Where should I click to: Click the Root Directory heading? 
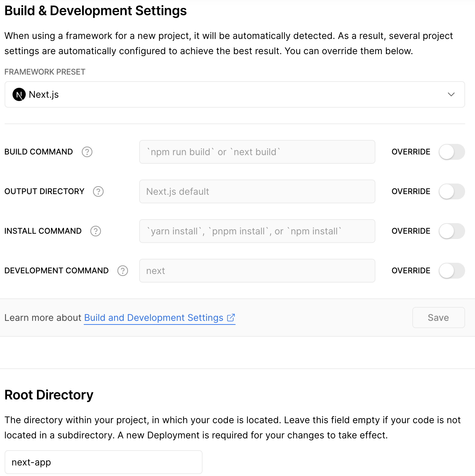coord(49,395)
